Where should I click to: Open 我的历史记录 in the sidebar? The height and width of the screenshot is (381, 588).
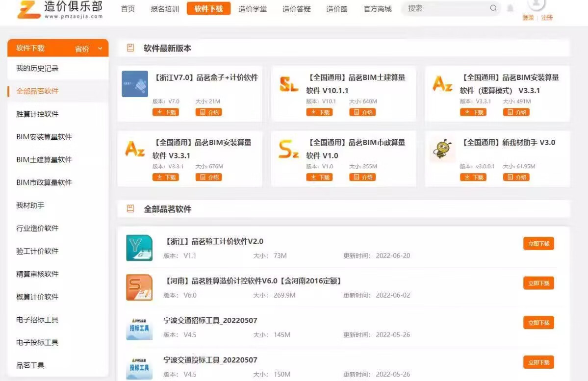tap(37, 68)
